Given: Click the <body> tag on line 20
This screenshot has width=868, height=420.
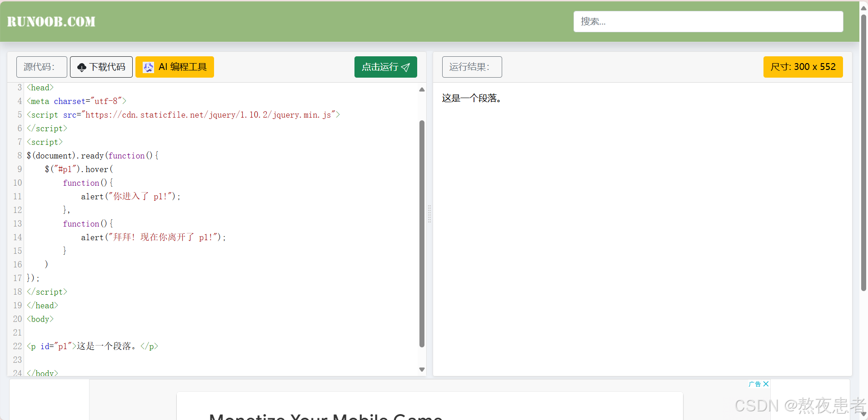Looking at the screenshot, I should tap(40, 319).
